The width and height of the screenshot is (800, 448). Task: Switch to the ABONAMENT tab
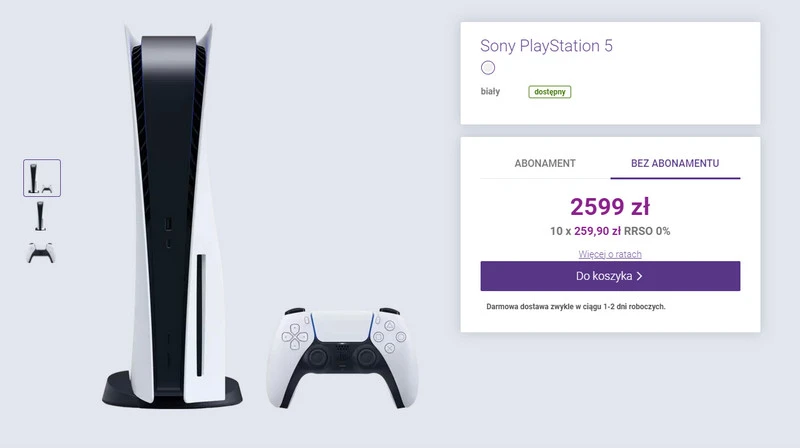click(545, 163)
